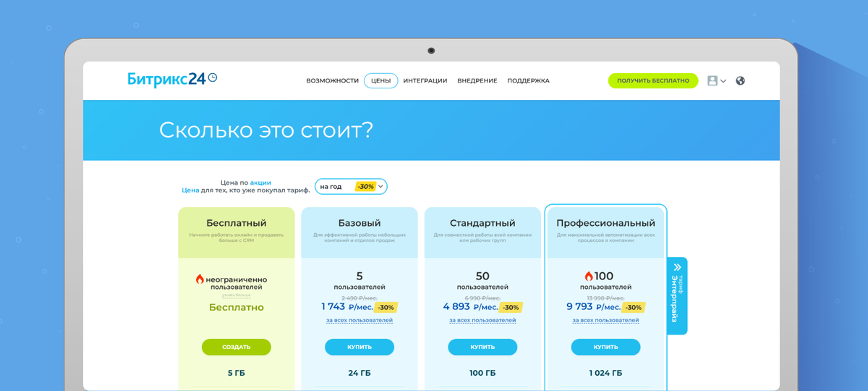Click the flame icon beside 100 пользователей

point(589,276)
